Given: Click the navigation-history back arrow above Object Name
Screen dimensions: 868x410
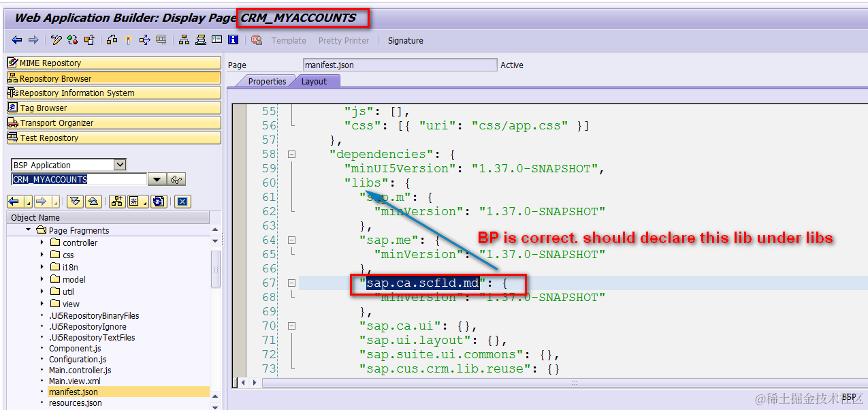Looking at the screenshot, I should point(16,201).
